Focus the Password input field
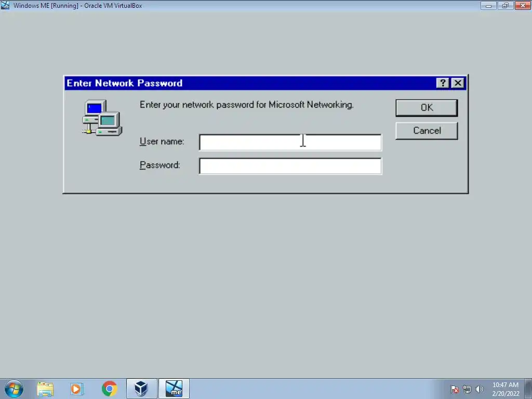This screenshot has height=399, width=532. tap(290, 166)
